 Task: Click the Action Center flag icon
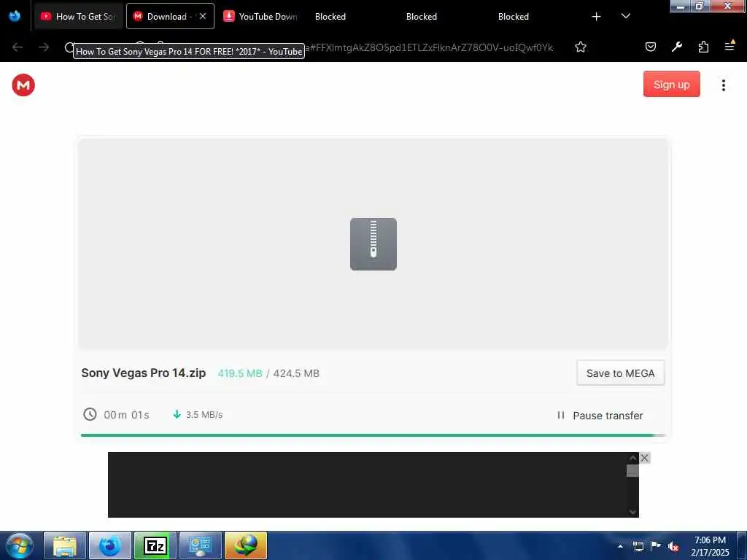[656, 545]
